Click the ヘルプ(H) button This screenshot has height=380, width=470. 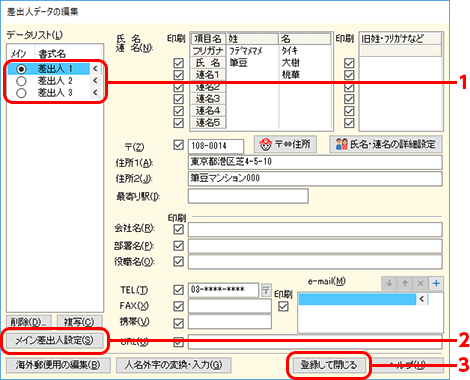click(407, 365)
